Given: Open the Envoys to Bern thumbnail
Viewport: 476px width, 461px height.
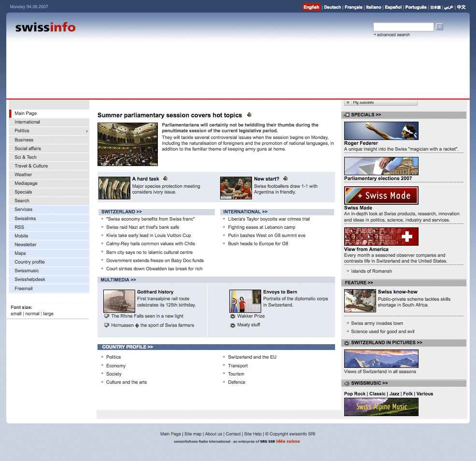Looking at the screenshot, I should [x=245, y=301].
